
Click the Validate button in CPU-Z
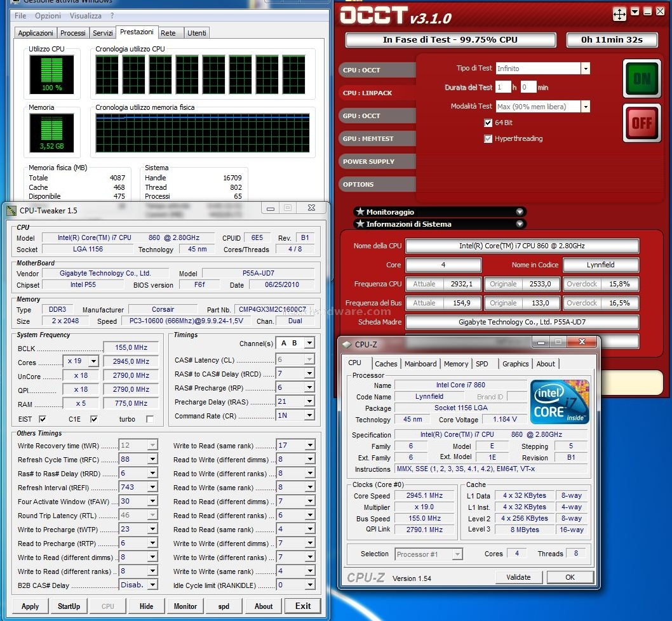pyautogui.click(x=518, y=577)
